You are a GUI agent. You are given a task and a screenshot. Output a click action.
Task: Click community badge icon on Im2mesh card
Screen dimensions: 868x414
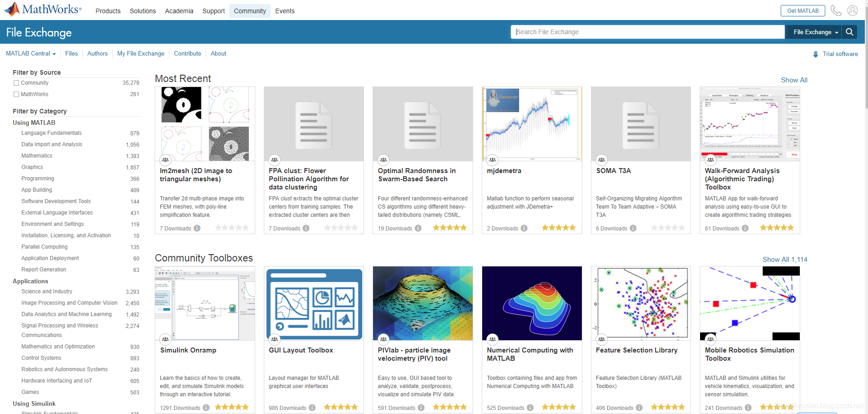pos(165,160)
